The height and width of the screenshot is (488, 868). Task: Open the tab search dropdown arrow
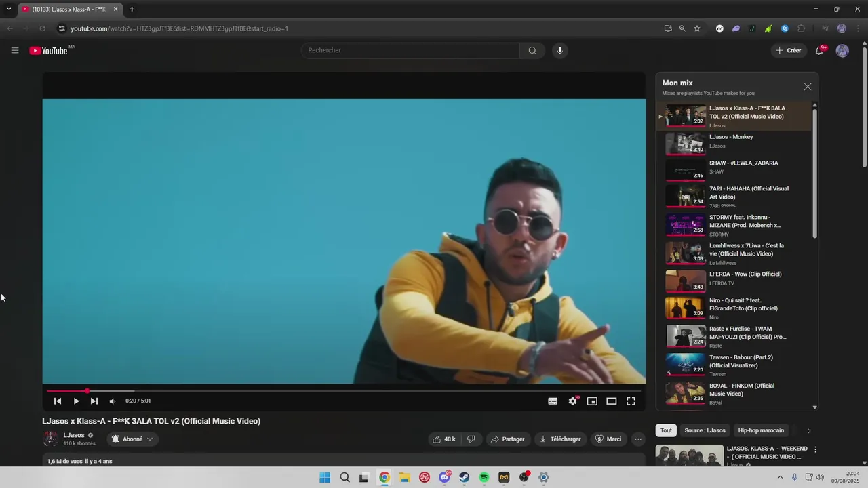(8, 9)
